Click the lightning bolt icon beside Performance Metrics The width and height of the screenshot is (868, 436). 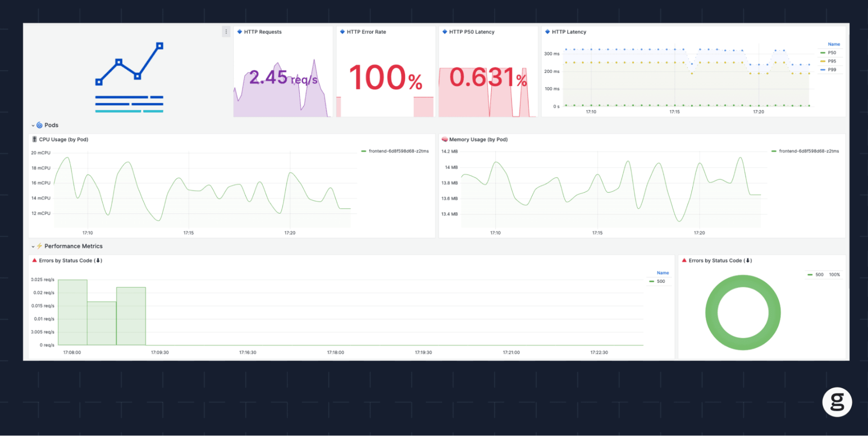[40, 246]
